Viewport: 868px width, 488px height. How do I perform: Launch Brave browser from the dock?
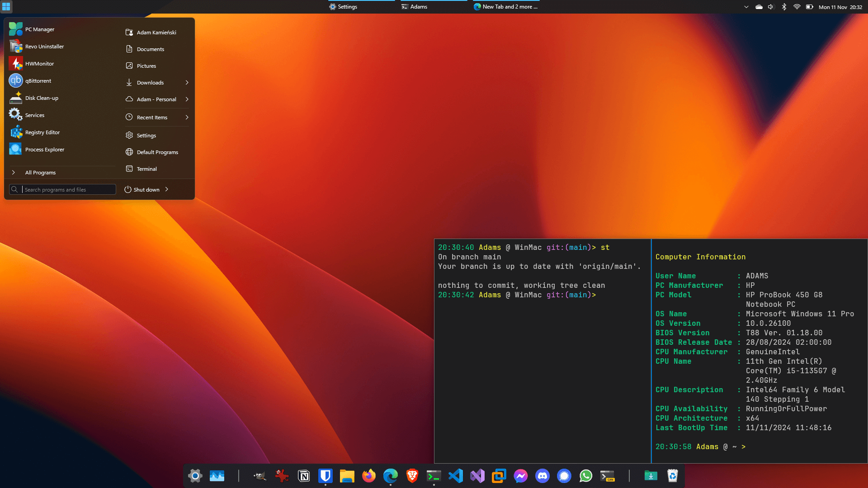pyautogui.click(x=412, y=476)
